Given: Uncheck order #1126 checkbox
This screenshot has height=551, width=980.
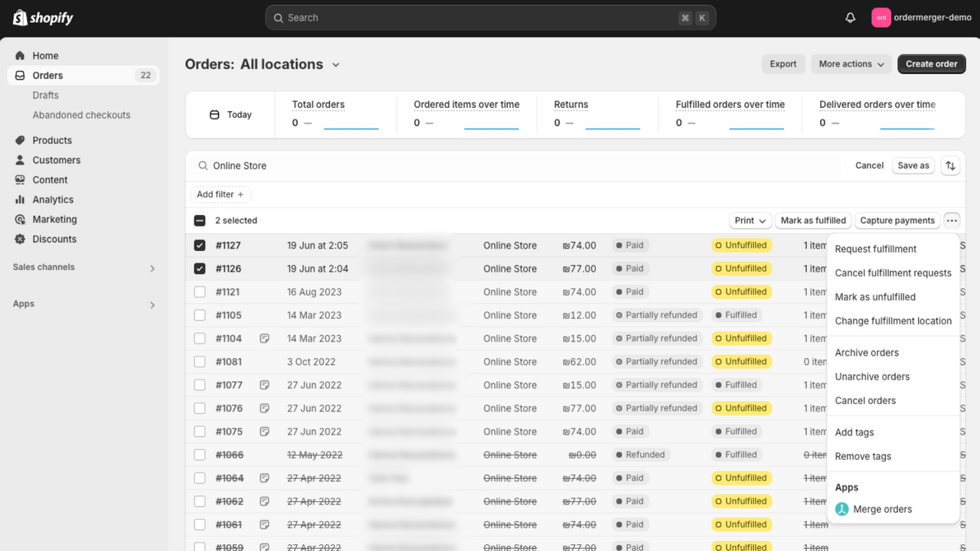Looking at the screenshot, I should click(200, 269).
